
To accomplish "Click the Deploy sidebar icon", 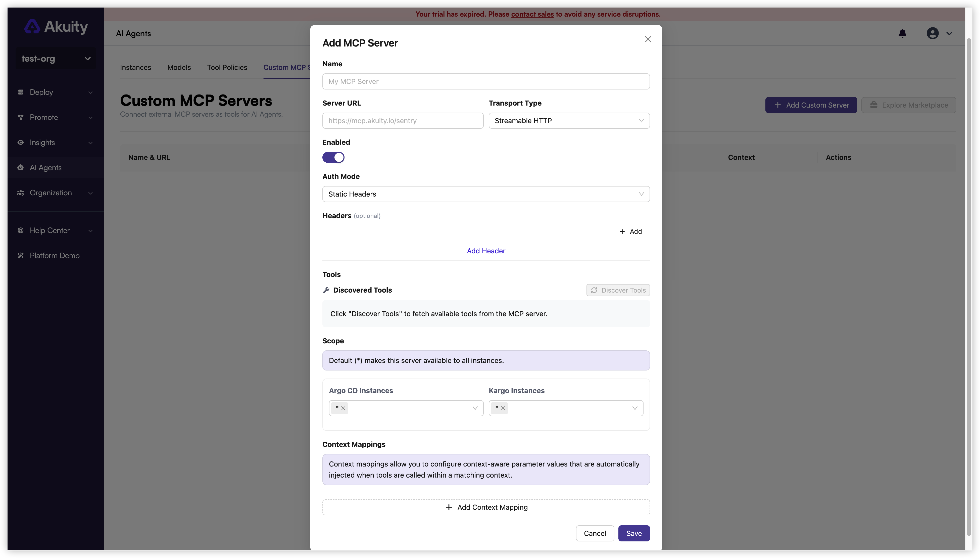I will click(x=21, y=92).
